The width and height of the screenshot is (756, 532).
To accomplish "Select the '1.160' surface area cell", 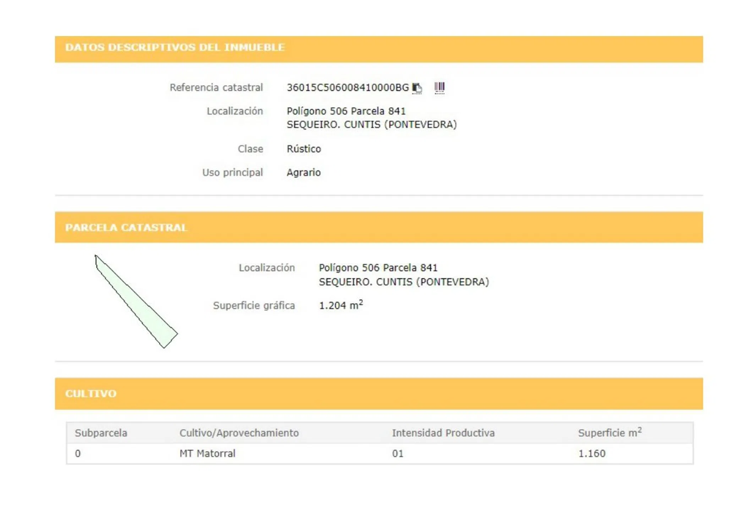I will click(592, 453).
